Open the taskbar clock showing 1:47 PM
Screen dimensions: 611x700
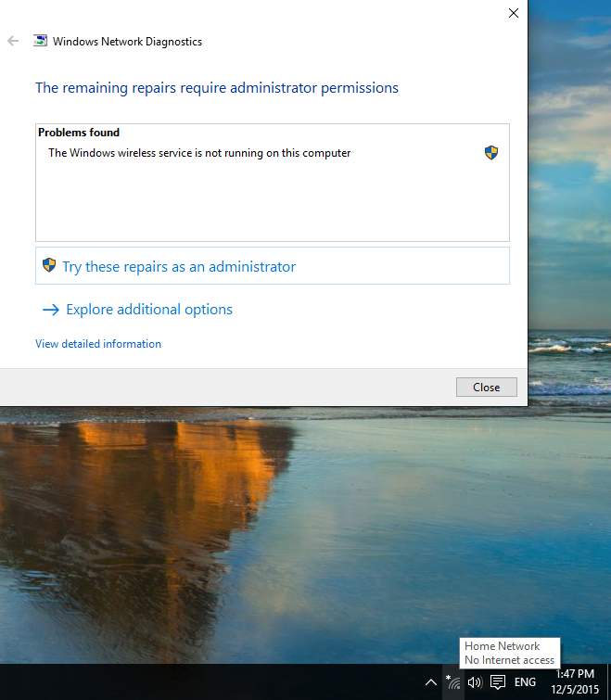575,681
